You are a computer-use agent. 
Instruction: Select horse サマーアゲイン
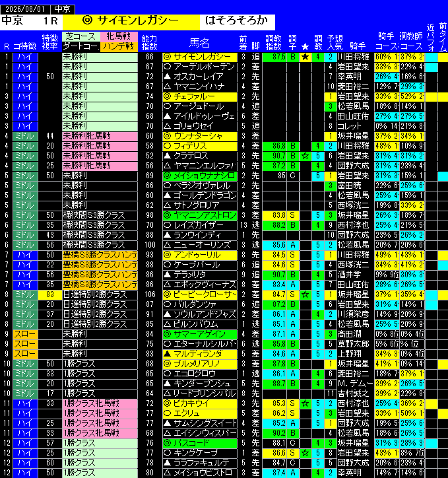(200, 335)
